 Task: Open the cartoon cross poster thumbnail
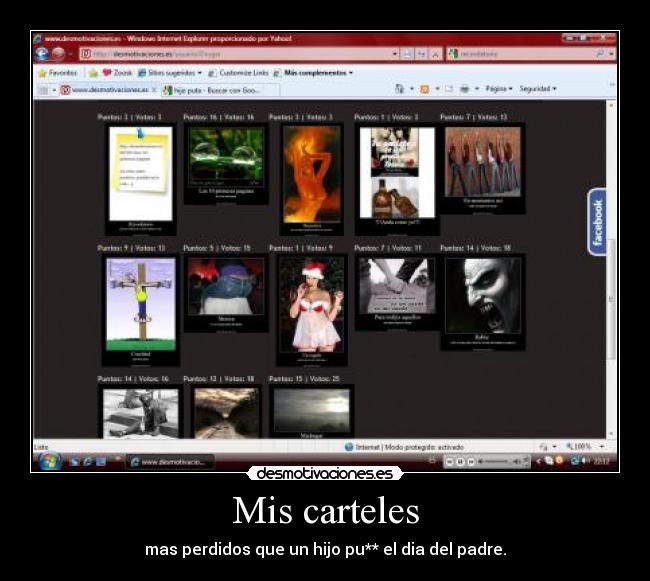point(141,310)
